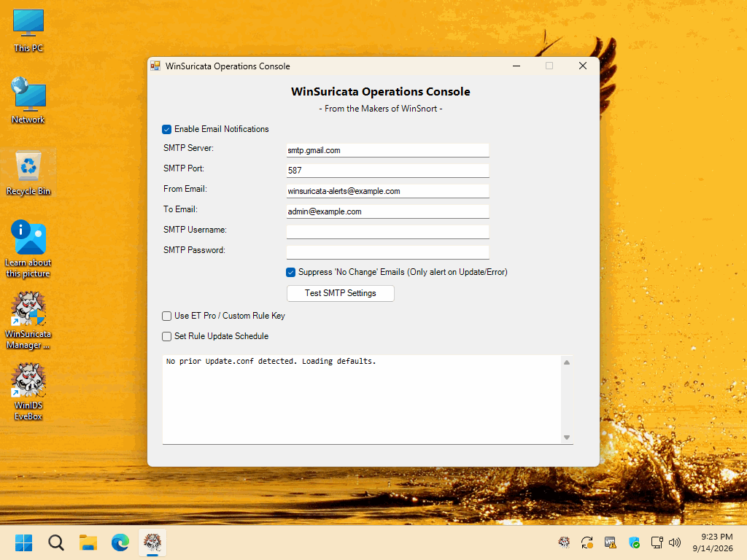The height and width of the screenshot is (560, 747).
Task: Uncheck Suppress 'No Change' Emails option
Action: [x=290, y=273]
